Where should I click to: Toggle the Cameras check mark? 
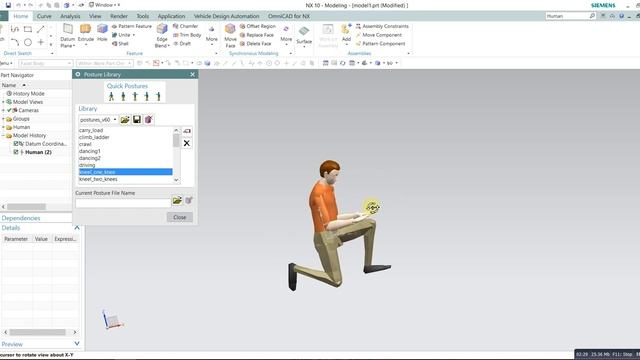click(9, 110)
